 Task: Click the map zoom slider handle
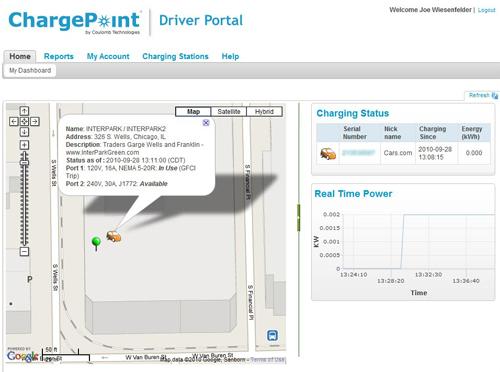pos(24,162)
